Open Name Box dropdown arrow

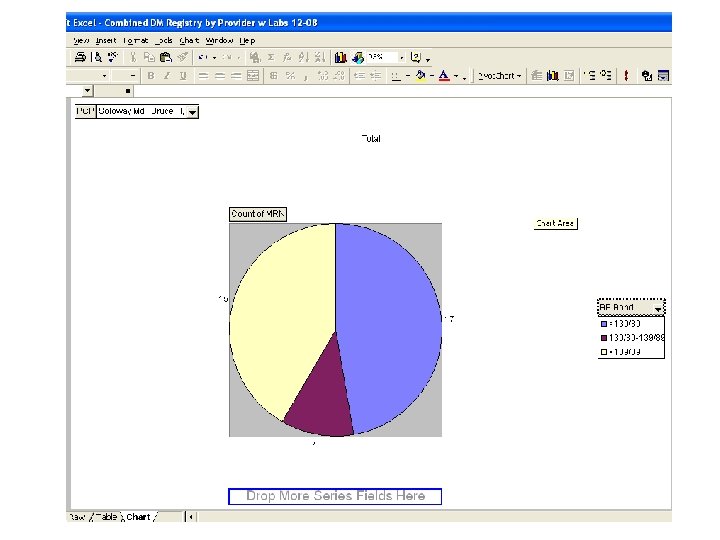click(x=87, y=91)
